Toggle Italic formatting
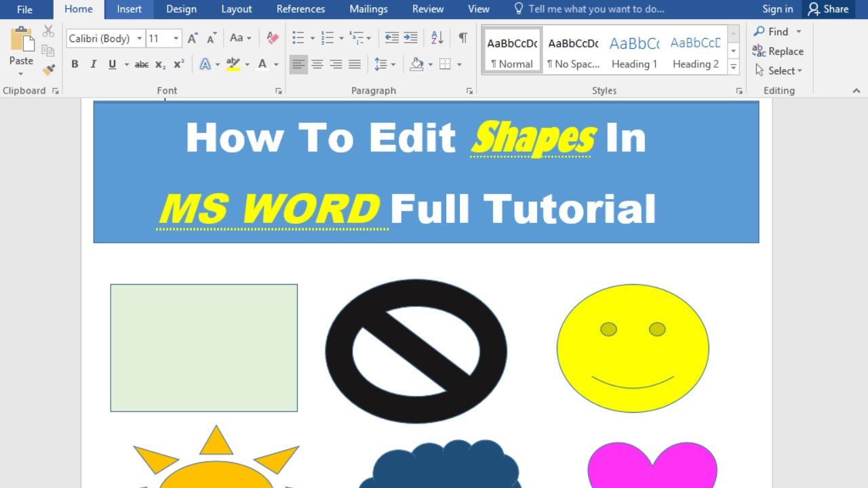 (x=94, y=64)
